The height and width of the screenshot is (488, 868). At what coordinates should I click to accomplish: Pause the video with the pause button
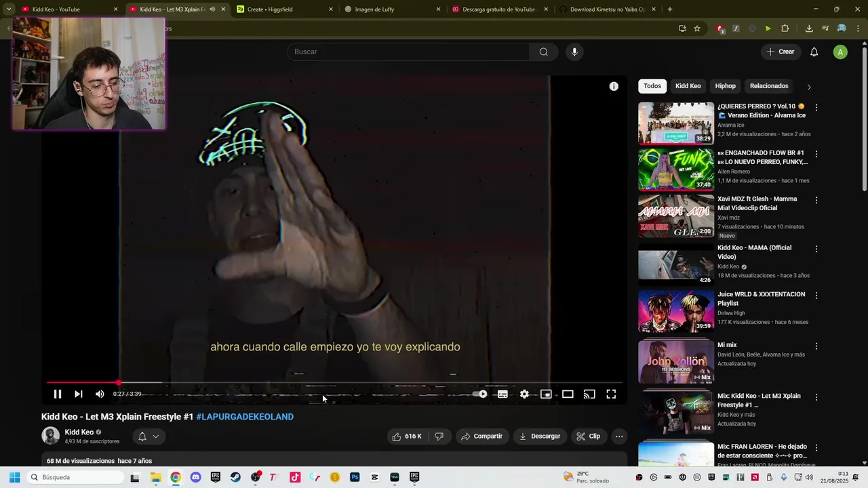58,394
